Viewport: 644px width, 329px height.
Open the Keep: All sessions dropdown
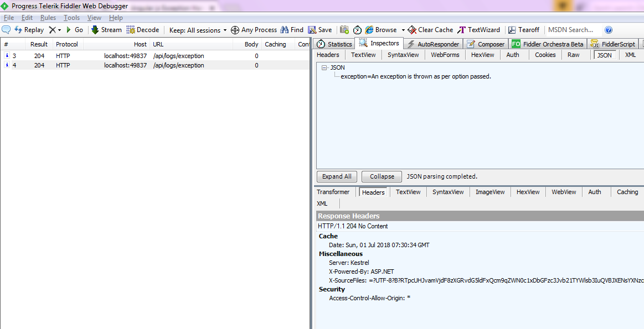pos(198,30)
